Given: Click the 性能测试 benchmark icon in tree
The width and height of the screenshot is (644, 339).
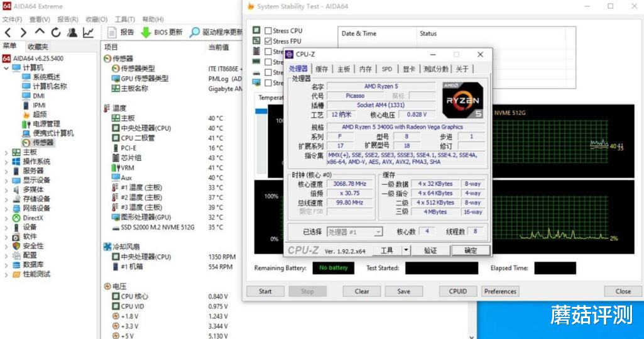Looking at the screenshot, I should [x=16, y=274].
